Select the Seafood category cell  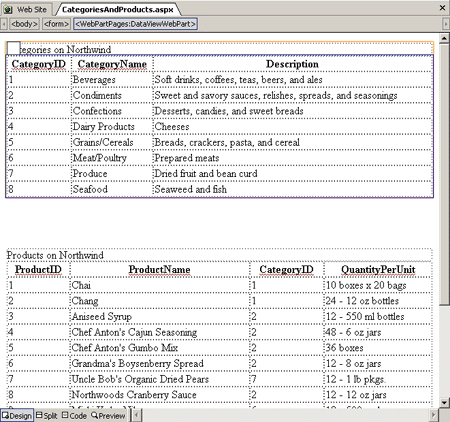[x=112, y=189]
